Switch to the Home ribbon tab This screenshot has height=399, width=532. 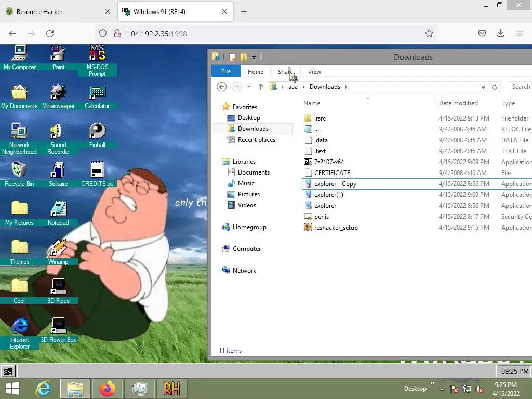[x=256, y=72]
